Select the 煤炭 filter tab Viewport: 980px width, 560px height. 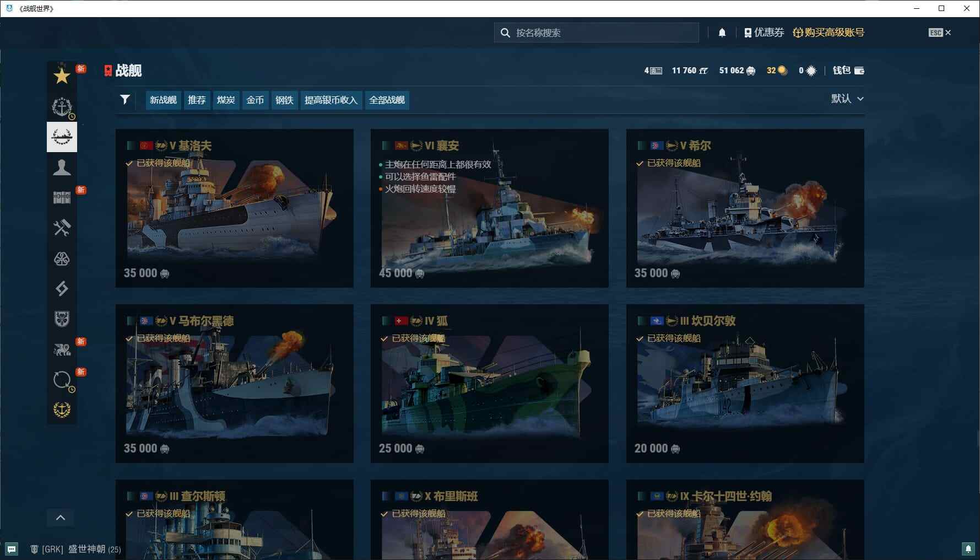click(226, 100)
